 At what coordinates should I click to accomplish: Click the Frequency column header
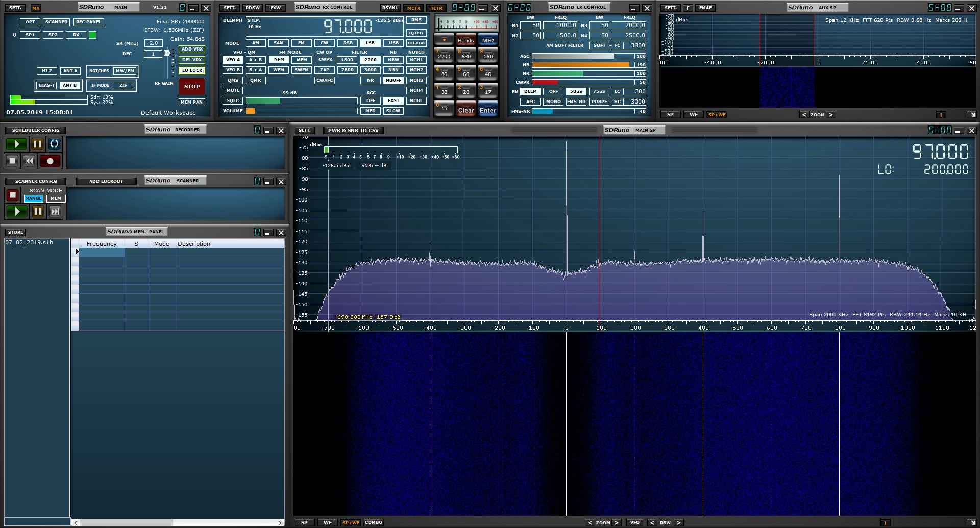(x=102, y=244)
